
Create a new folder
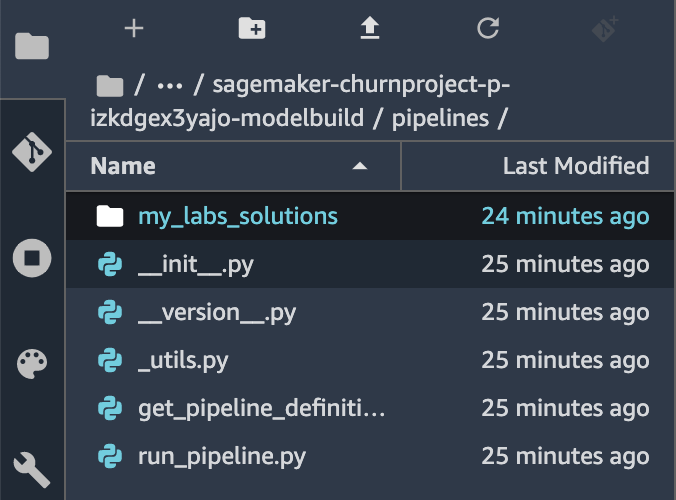[252, 28]
